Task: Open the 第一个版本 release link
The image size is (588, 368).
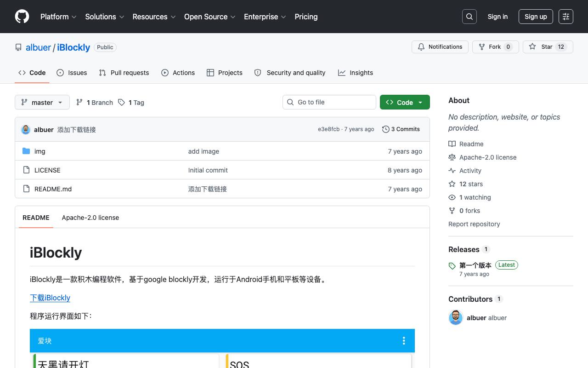Action: pos(475,265)
